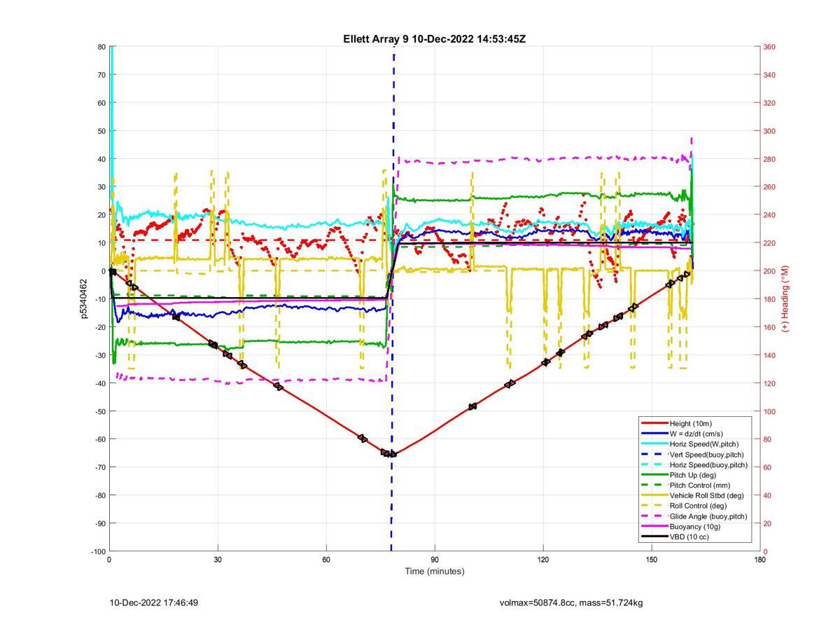The height and width of the screenshot is (620, 840).
Task: Click 'Horiz Speed(W,pitch)' legend label
Action: (x=704, y=444)
